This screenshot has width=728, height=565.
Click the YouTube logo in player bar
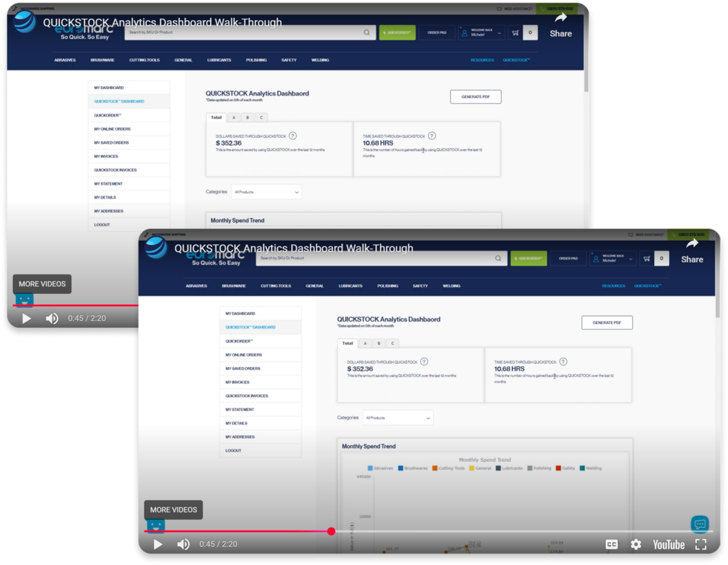pos(669,544)
